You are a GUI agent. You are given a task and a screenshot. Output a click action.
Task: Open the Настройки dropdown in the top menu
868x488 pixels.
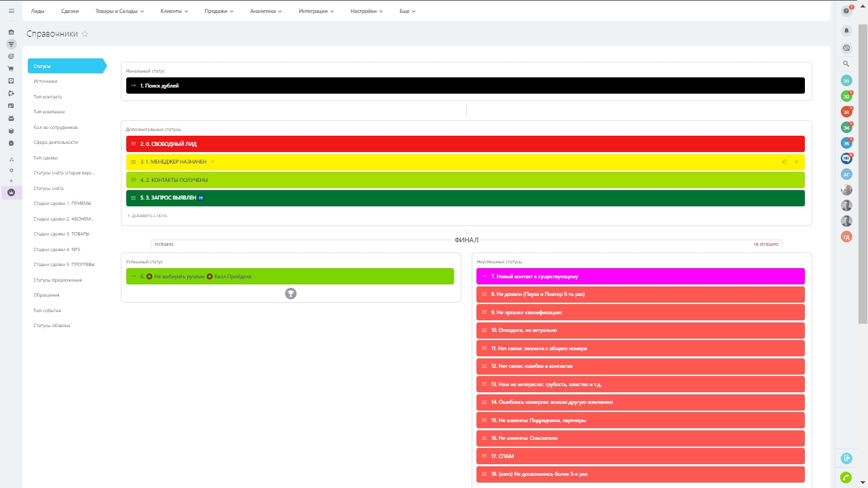pos(366,12)
